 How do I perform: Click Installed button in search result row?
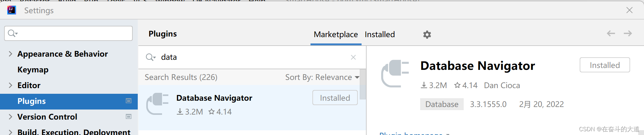coord(335,98)
